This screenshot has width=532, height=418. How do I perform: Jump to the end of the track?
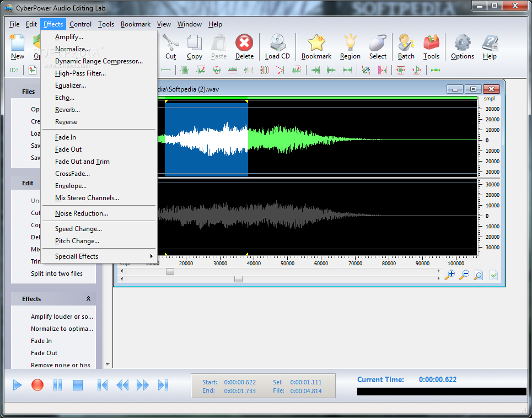(163, 385)
